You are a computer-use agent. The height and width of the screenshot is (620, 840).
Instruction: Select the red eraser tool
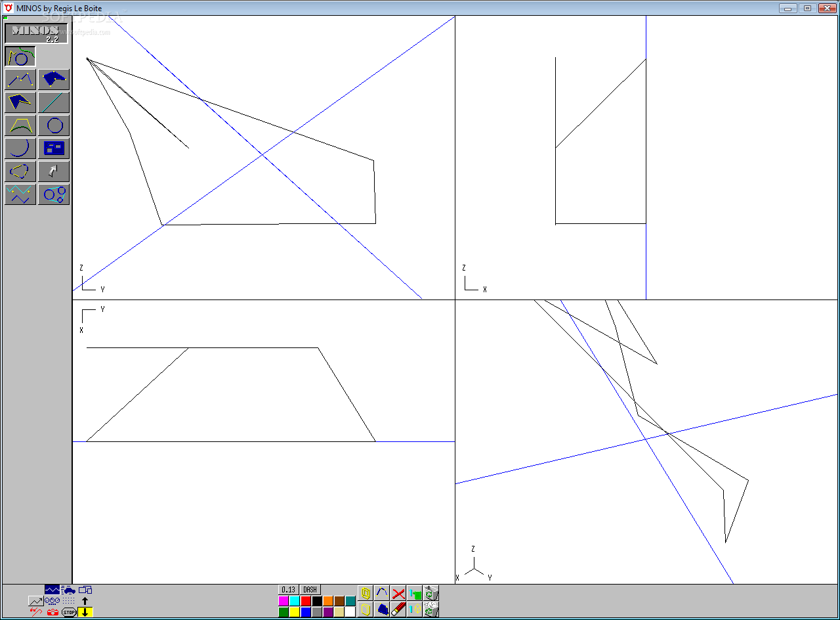click(x=398, y=609)
